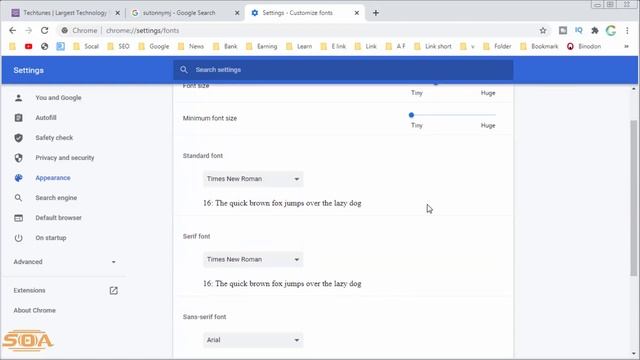Open the A F bookmark folder
The image size is (640, 360).
click(x=396, y=47)
